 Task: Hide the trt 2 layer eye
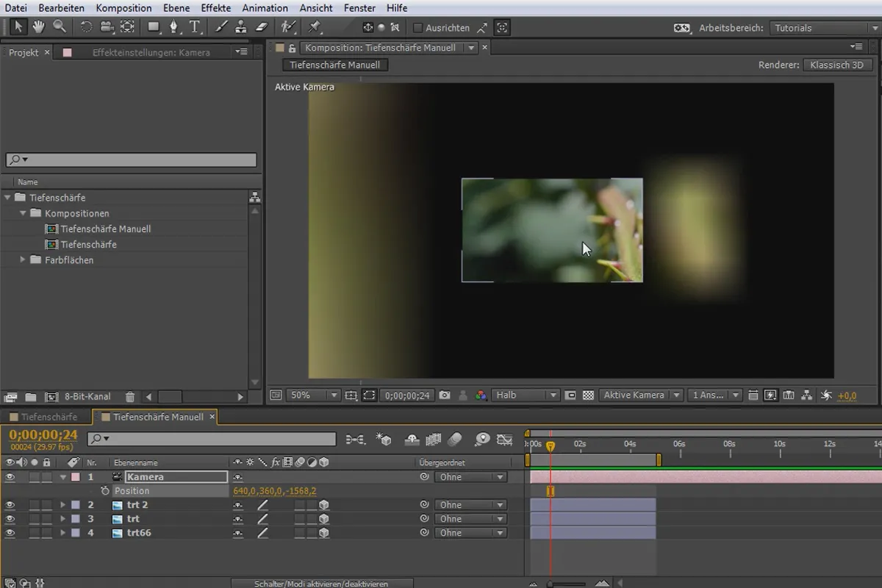point(10,505)
